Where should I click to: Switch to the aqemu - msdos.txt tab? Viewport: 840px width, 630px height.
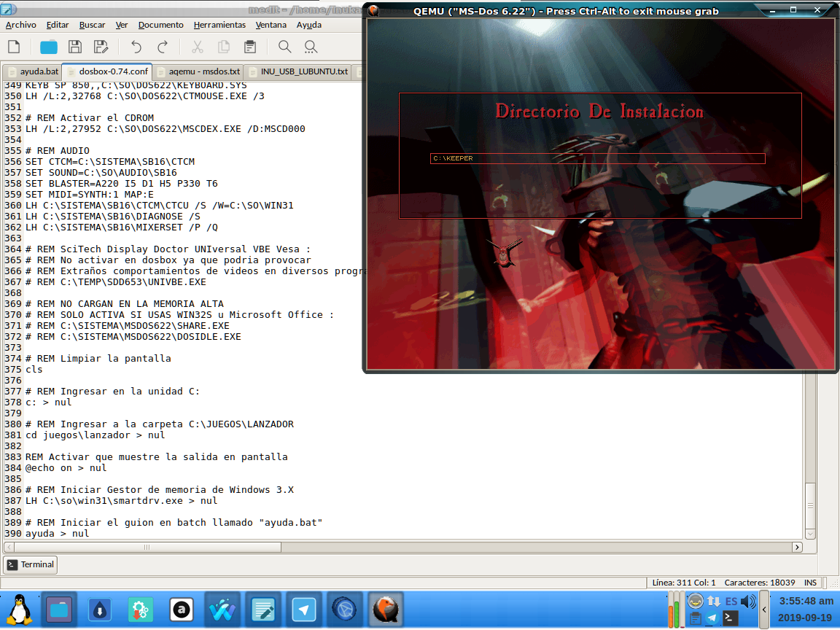click(x=198, y=71)
